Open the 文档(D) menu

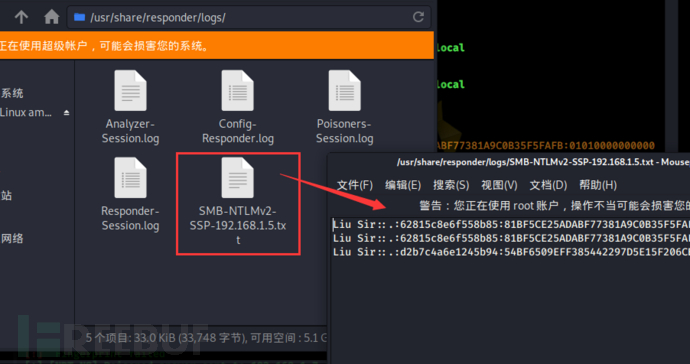coord(548,185)
